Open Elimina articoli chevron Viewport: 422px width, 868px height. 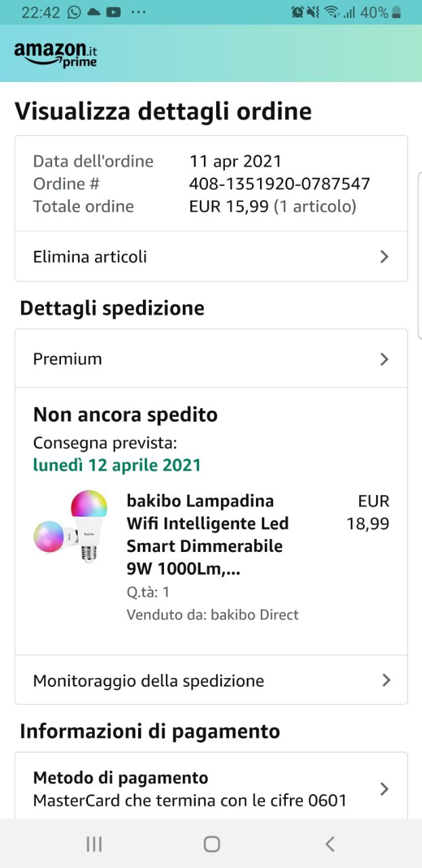(x=384, y=256)
